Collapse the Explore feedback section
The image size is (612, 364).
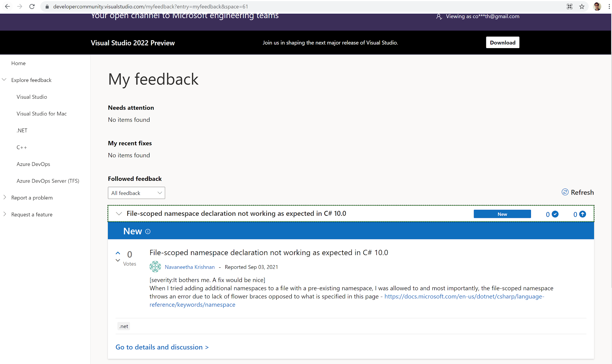click(x=4, y=80)
